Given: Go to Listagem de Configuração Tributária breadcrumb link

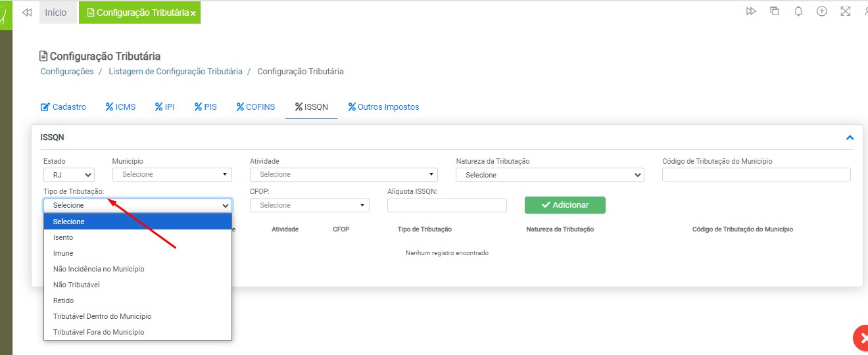Looking at the screenshot, I should [175, 71].
